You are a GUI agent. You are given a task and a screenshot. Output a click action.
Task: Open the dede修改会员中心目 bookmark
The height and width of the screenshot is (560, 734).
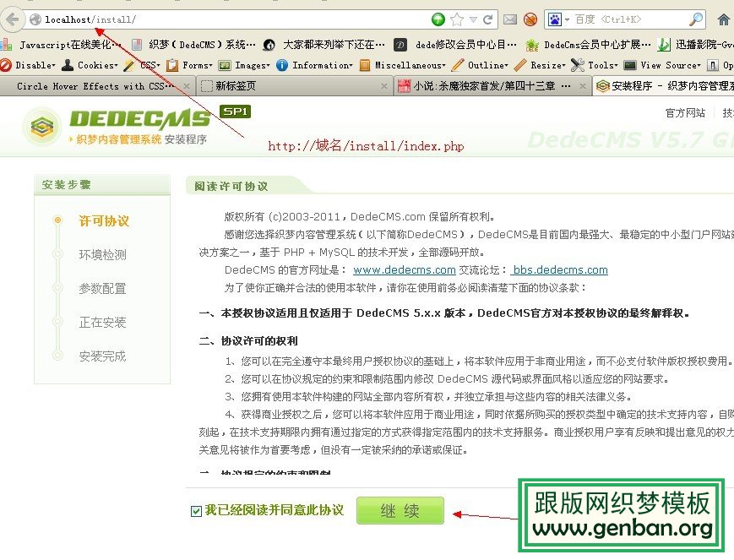(x=455, y=45)
